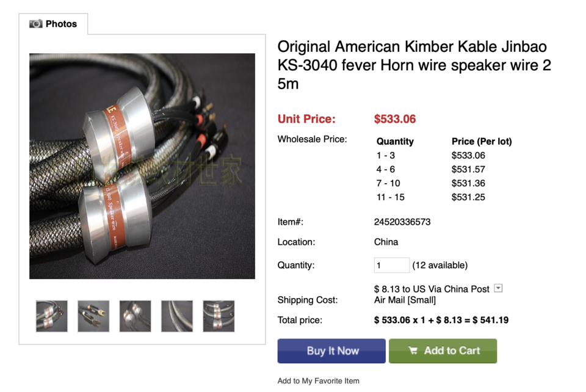Click the camera icon in Photos tab

click(x=36, y=24)
